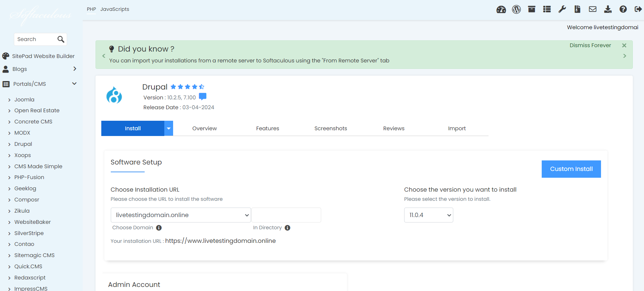Click the Drupal logo
Screen dimensions: 644x291
(x=114, y=95)
